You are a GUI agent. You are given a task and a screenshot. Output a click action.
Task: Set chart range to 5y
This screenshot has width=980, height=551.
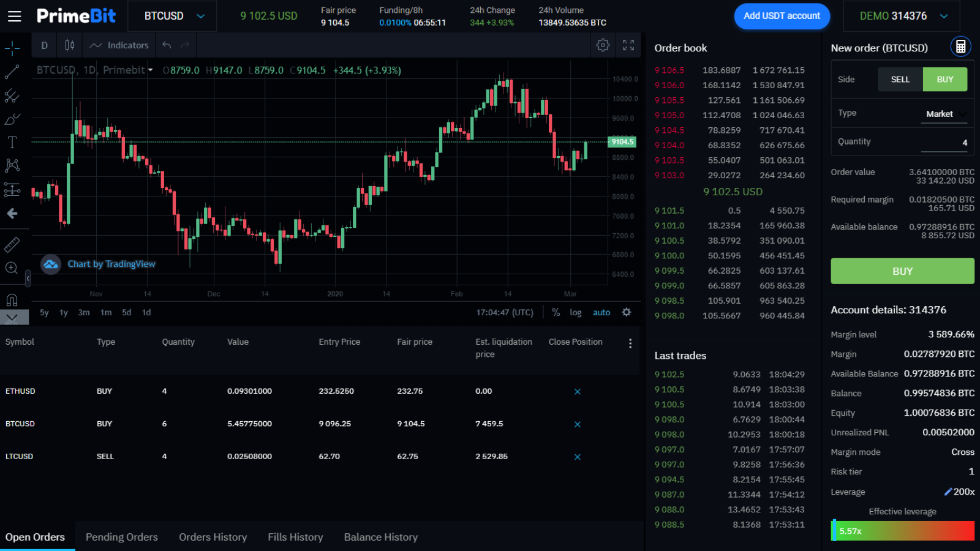[x=44, y=312]
